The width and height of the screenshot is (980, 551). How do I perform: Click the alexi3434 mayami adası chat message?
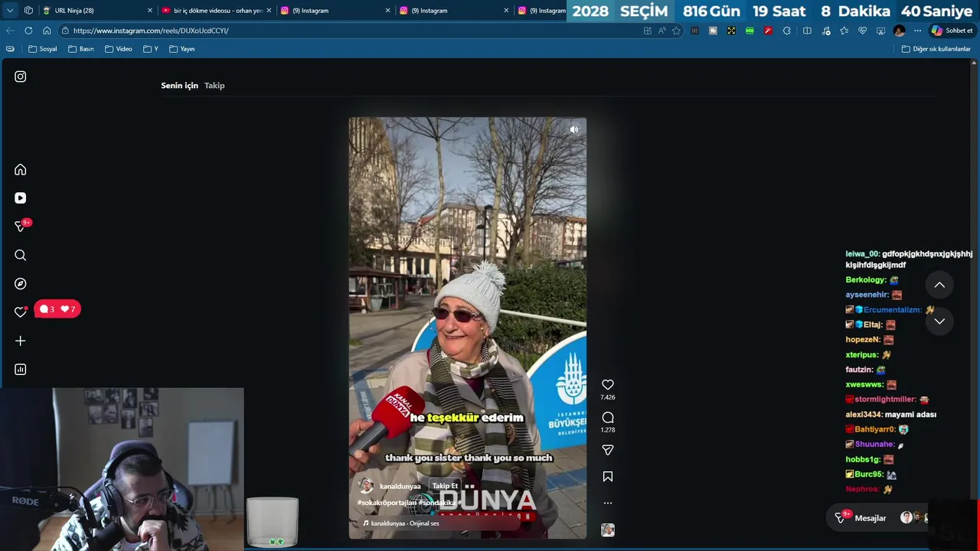[890, 414]
